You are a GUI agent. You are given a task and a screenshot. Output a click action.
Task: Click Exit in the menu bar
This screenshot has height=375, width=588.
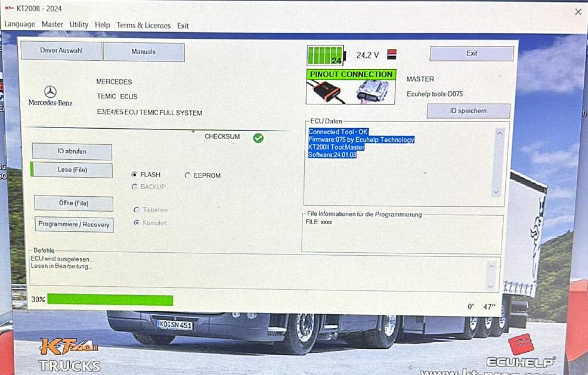(182, 26)
